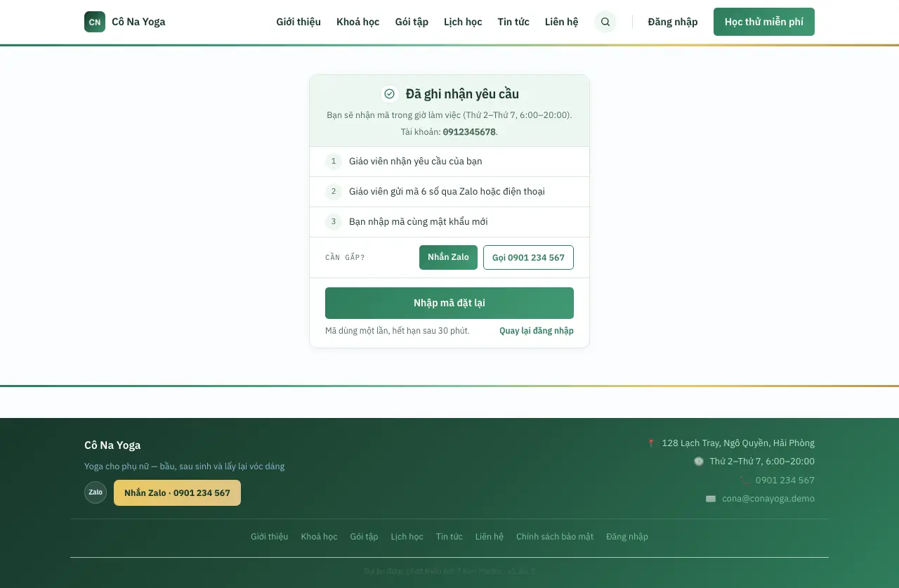Click the header Đăng nhập link
The image size is (899, 588).
[x=673, y=22]
